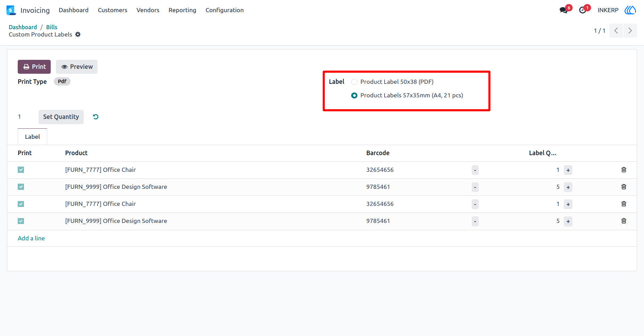
Task: Click the Preview button
Action: coord(77,67)
